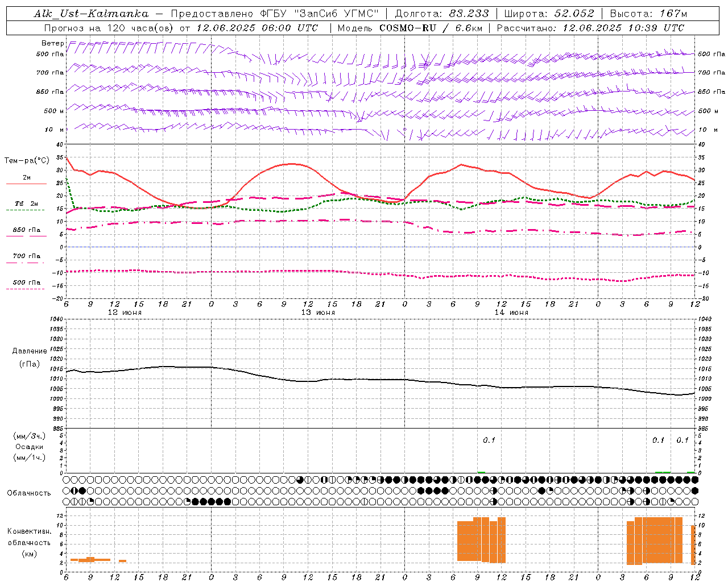Click the Ветер wind panel label
This screenshot has height=582, width=728.
point(52,43)
